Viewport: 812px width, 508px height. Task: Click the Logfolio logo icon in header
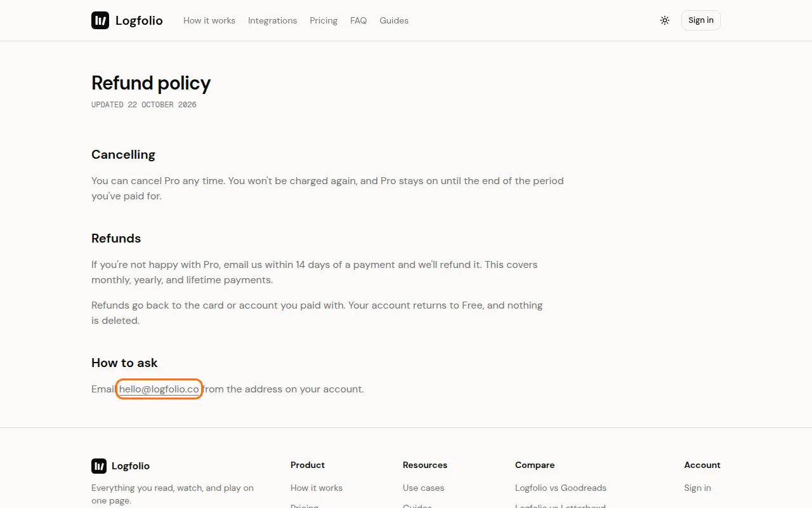coord(100,20)
